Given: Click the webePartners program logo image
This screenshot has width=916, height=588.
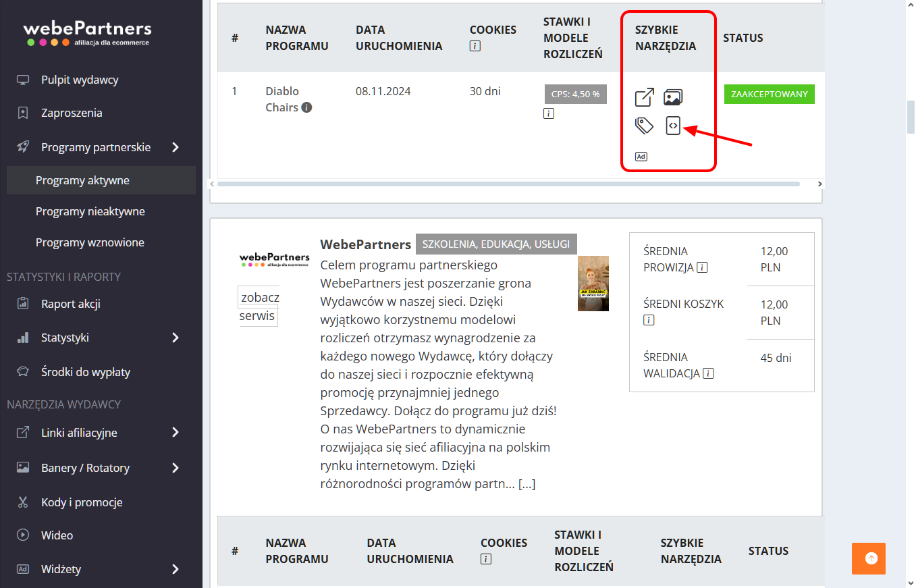Looking at the screenshot, I should tap(275, 260).
